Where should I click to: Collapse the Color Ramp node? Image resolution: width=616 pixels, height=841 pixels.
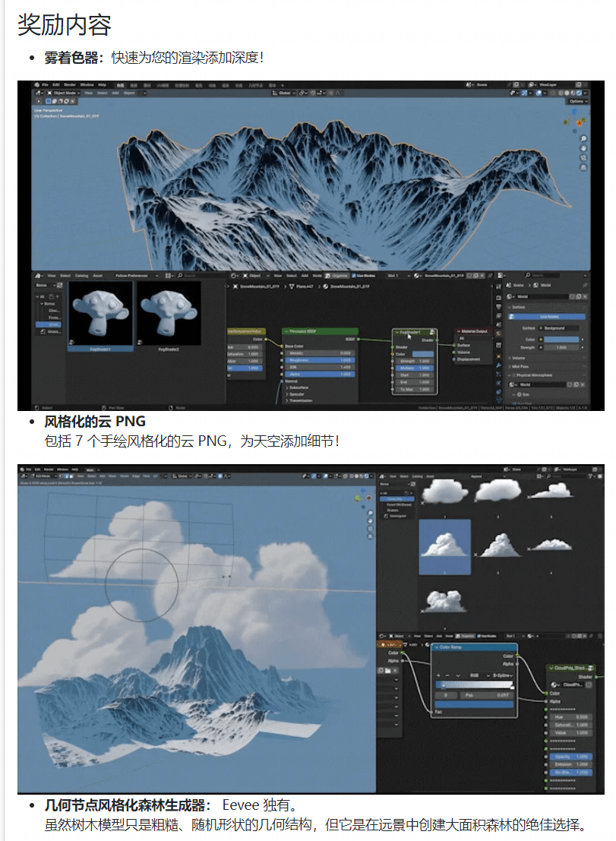point(436,647)
